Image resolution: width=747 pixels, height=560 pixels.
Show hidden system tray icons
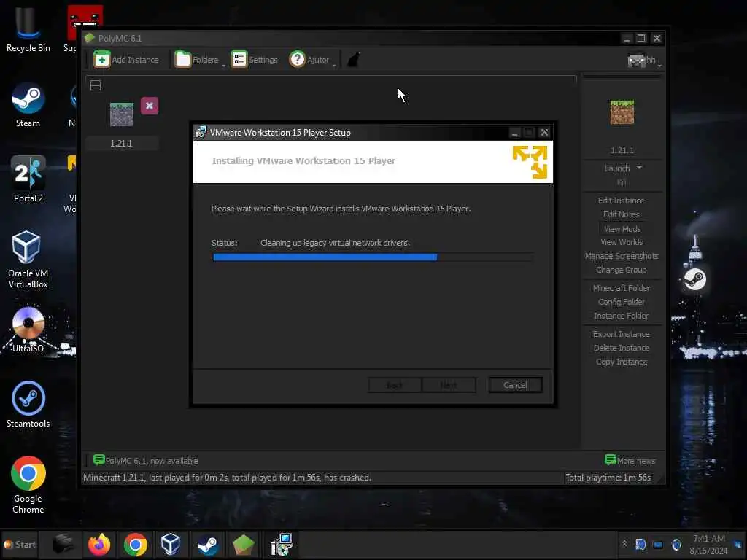pos(624,544)
